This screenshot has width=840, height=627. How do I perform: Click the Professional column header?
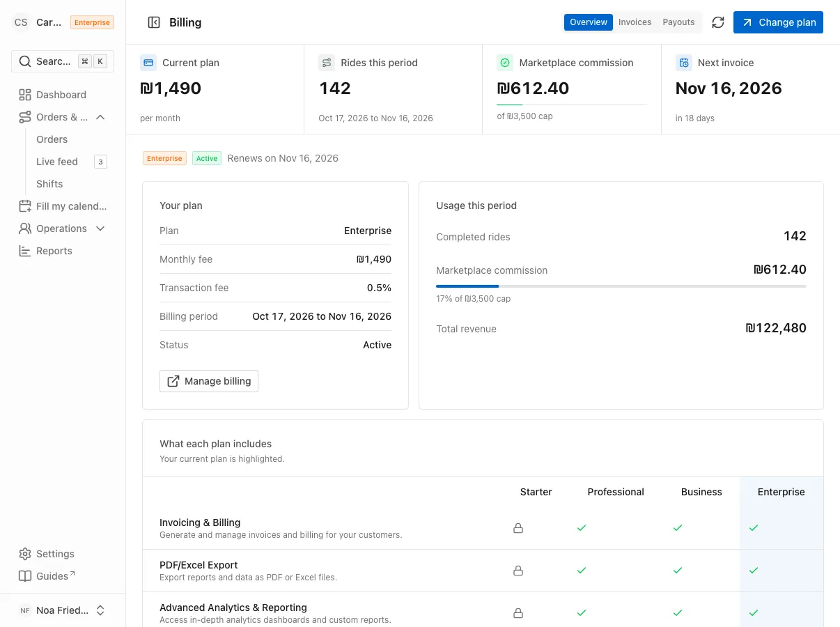coord(616,492)
